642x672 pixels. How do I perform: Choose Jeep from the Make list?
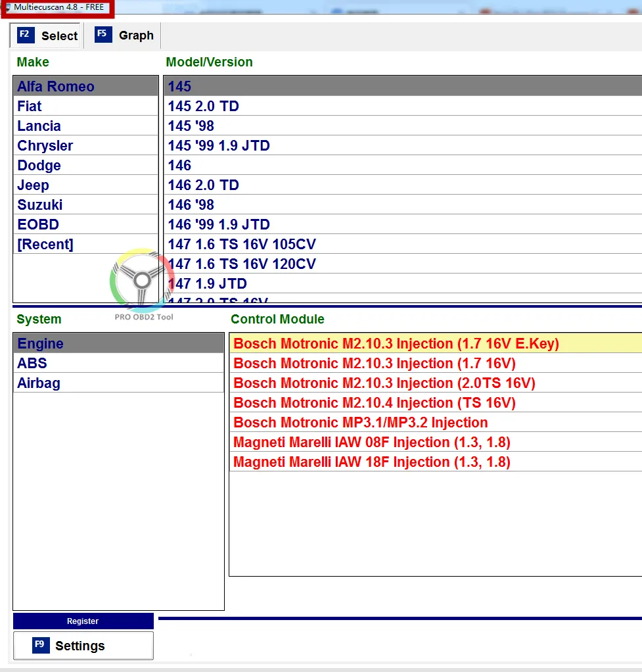pos(85,185)
